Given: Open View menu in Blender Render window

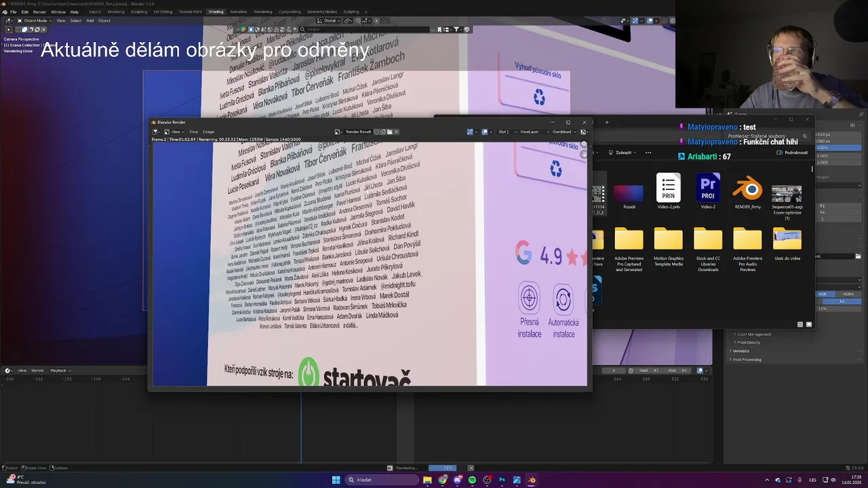Looking at the screenshot, I should click(x=194, y=131).
